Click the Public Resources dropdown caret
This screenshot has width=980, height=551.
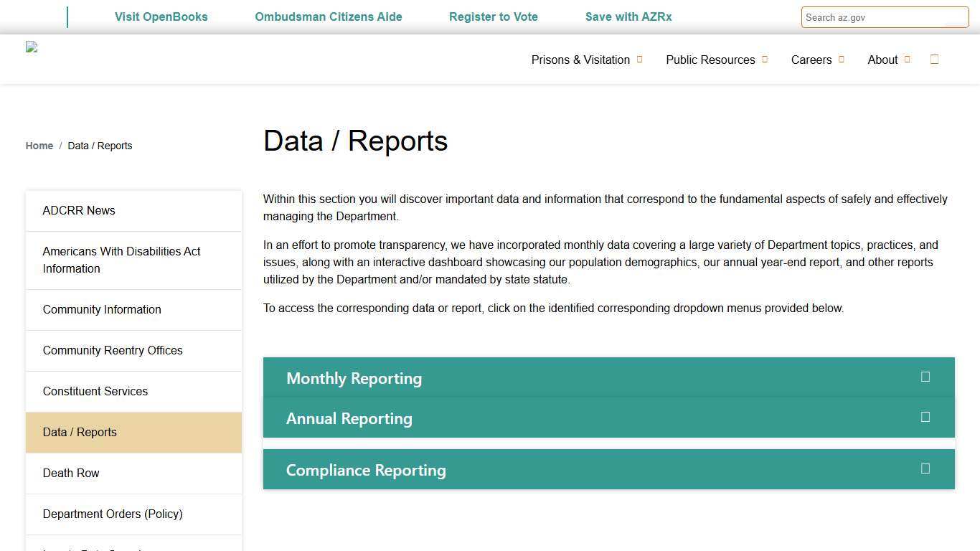763,60
